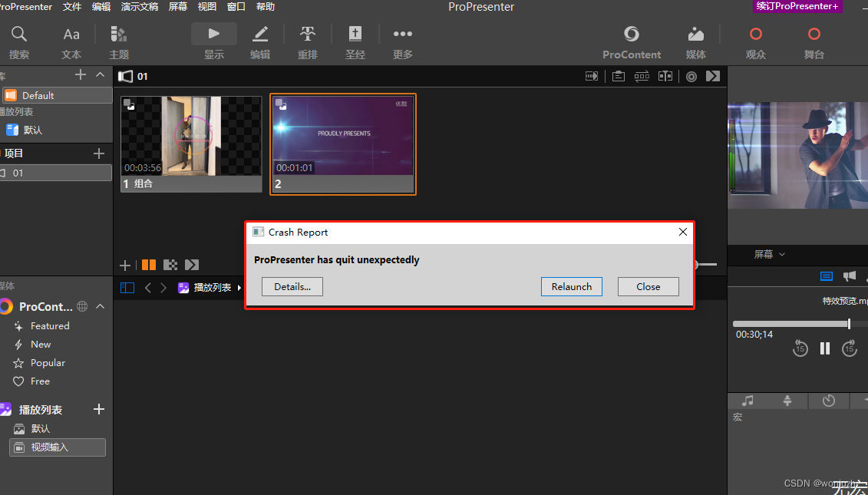Click the slide transition arrow icon

coord(592,77)
